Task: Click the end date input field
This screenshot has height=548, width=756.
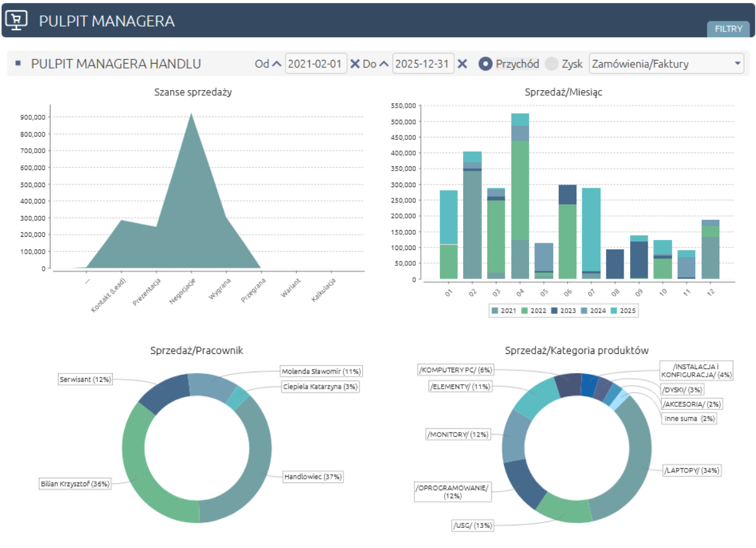Action: click(423, 64)
